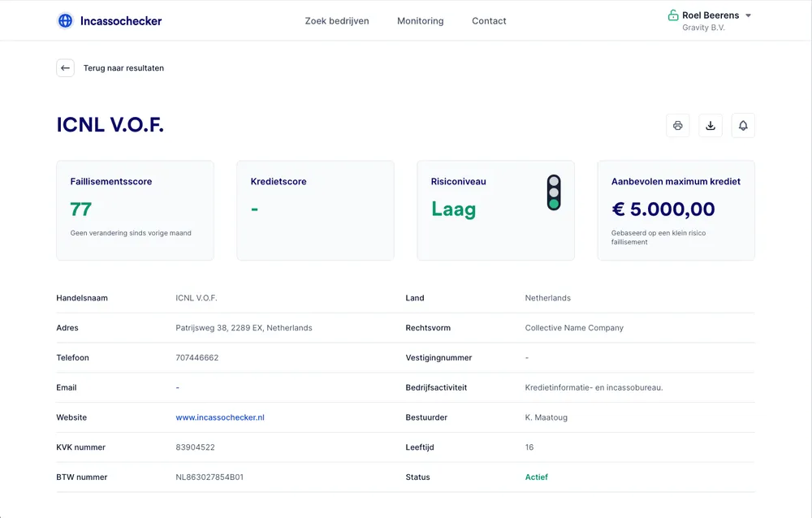Print the company report
This screenshot has width=812, height=518.
click(678, 126)
